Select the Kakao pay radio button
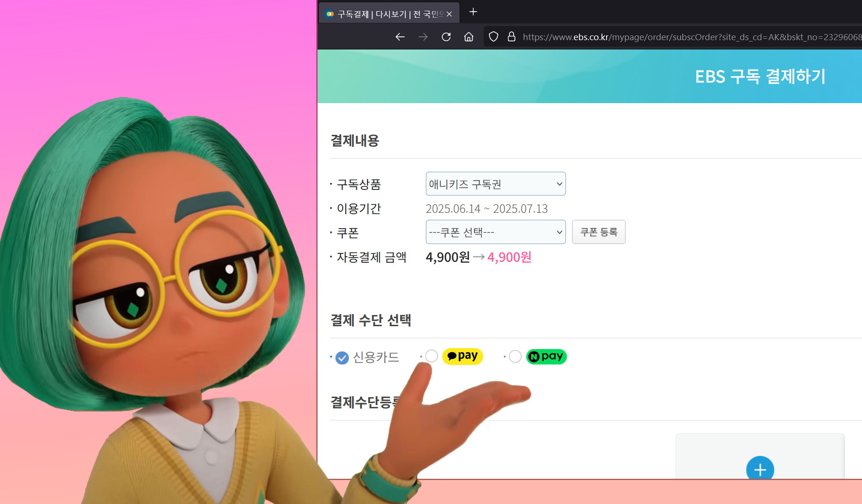The width and height of the screenshot is (862, 504). (431, 356)
